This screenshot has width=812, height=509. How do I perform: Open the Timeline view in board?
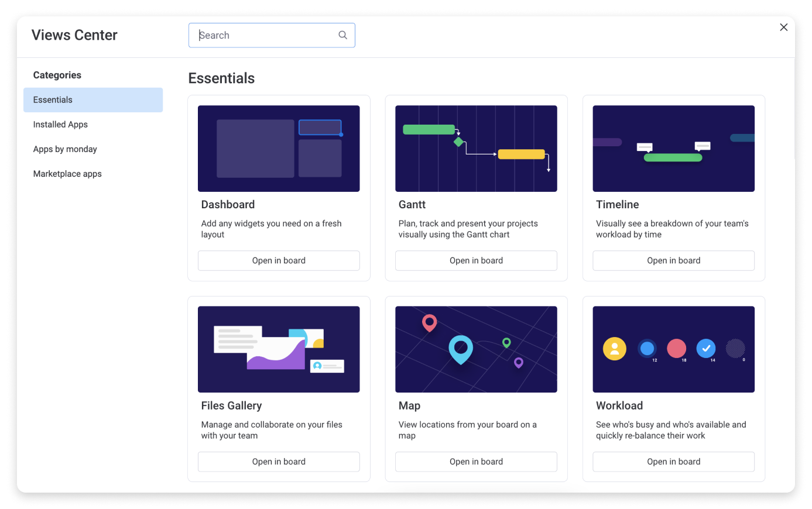(673, 261)
